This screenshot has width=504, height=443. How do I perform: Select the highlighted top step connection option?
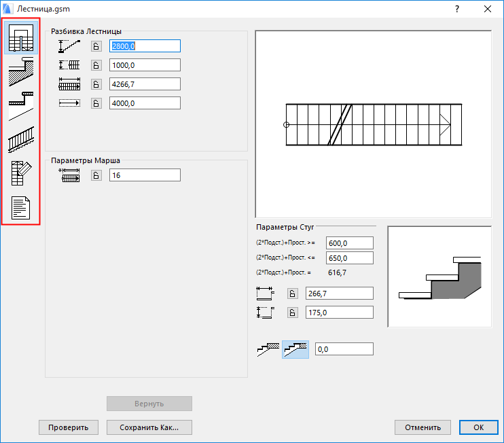pyautogui.click(x=295, y=349)
